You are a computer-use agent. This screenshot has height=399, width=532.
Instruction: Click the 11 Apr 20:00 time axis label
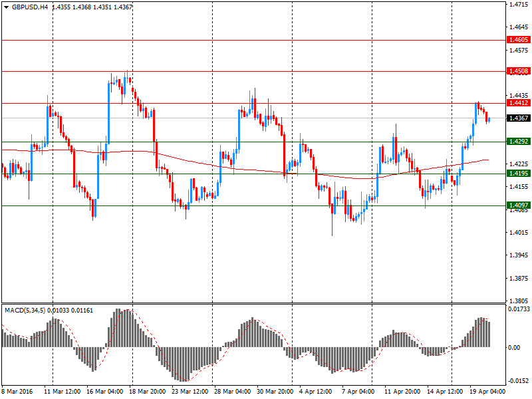402,392
